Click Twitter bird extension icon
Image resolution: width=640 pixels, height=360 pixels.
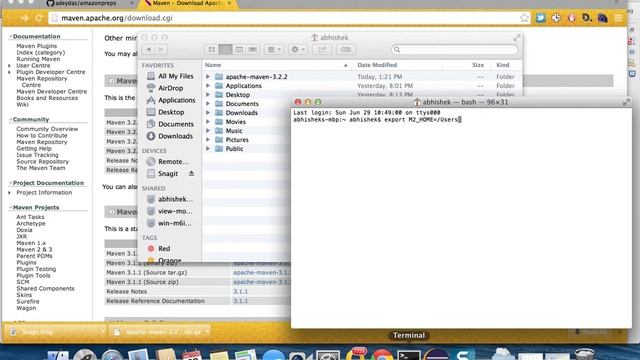pyautogui.click(x=540, y=18)
